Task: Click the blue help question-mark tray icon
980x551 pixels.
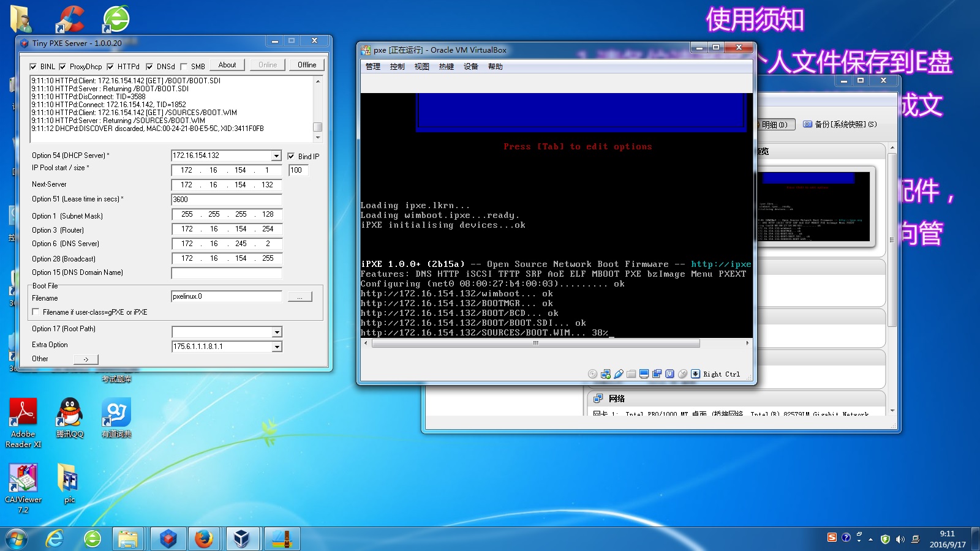Action: point(846,538)
